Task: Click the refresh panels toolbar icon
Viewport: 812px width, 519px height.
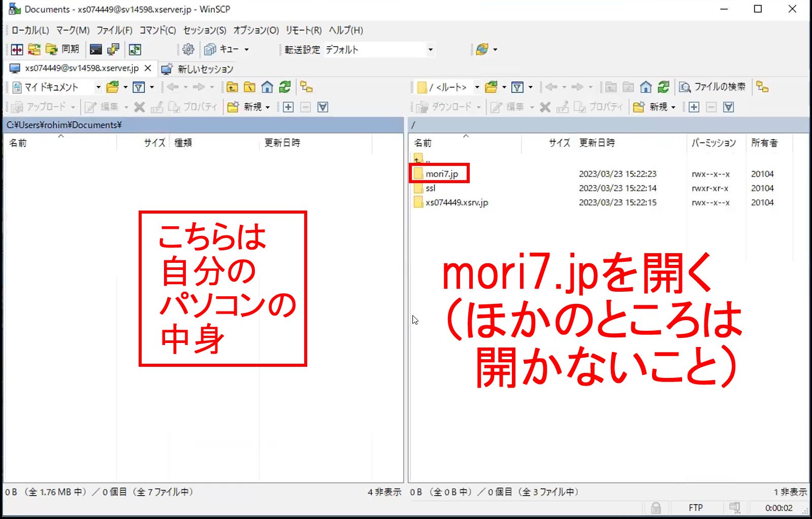Action: pos(135,49)
